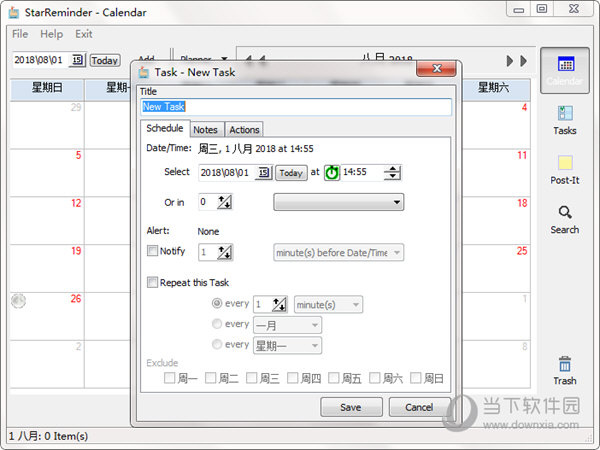Exclude 周三 checkbox
600x450 pixels.
point(251,378)
